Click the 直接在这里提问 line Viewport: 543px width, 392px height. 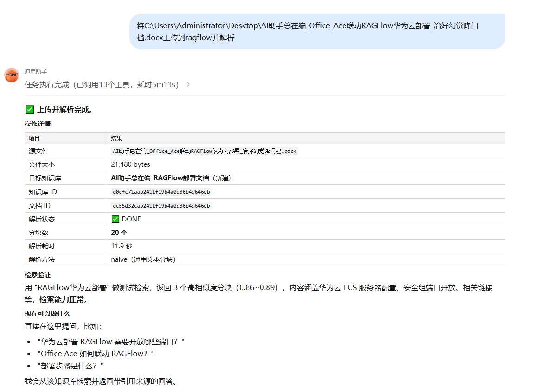tap(64, 327)
